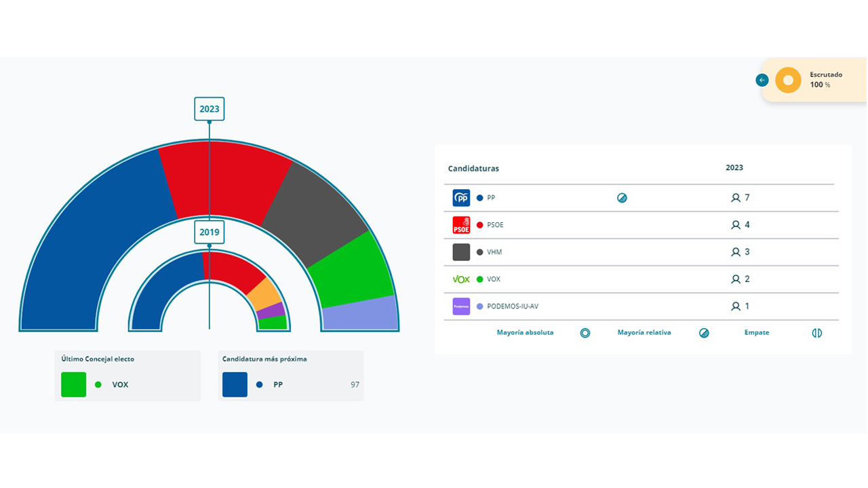Click the Mayoría absoluta legend icon

click(585, 333)
